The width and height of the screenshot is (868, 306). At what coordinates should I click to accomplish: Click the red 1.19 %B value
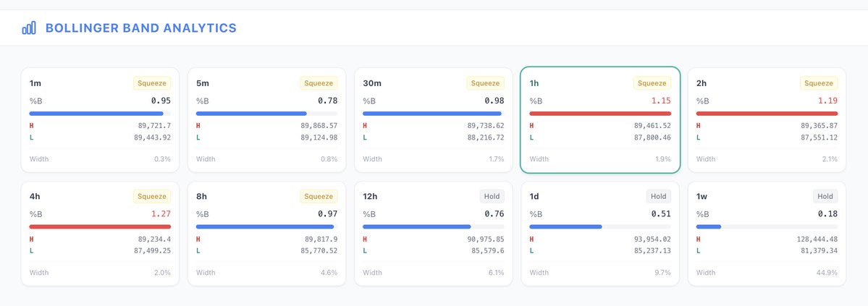coord(827,101)
